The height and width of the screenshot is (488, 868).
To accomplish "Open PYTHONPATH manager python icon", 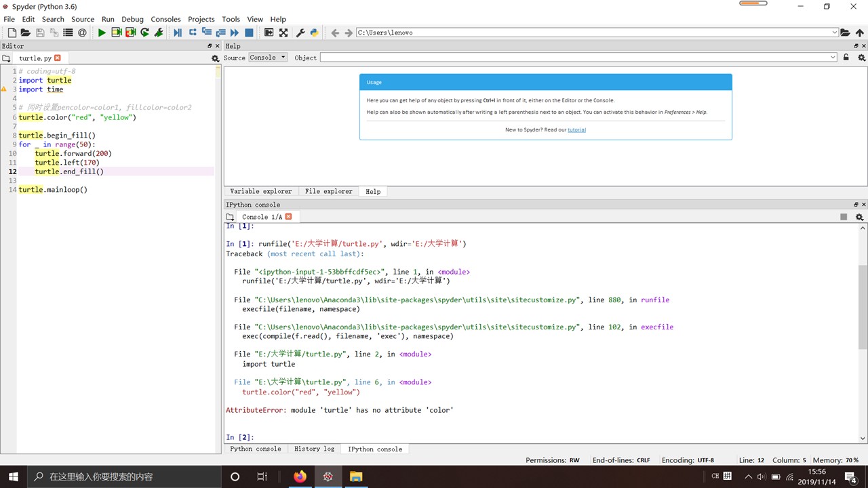I will tap(315, 33).
